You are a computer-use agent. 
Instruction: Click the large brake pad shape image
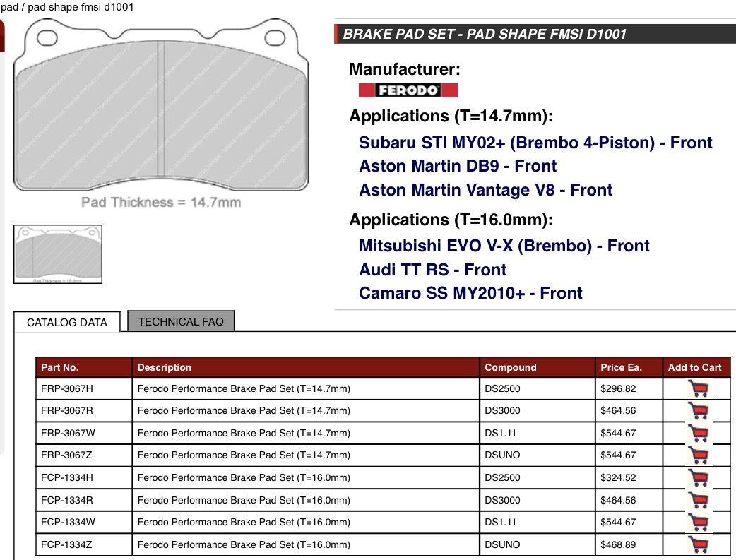pyautogui.click(x=161, y=106)
